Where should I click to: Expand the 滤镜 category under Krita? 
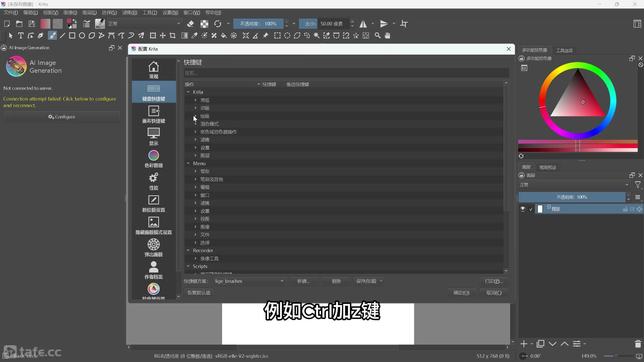196,140
